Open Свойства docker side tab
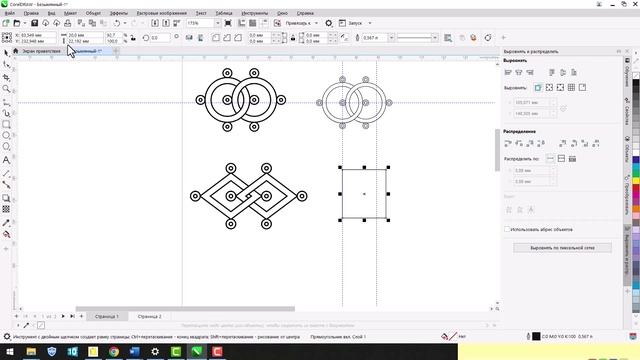Screen dimensions: 640x360 point(627,111)
